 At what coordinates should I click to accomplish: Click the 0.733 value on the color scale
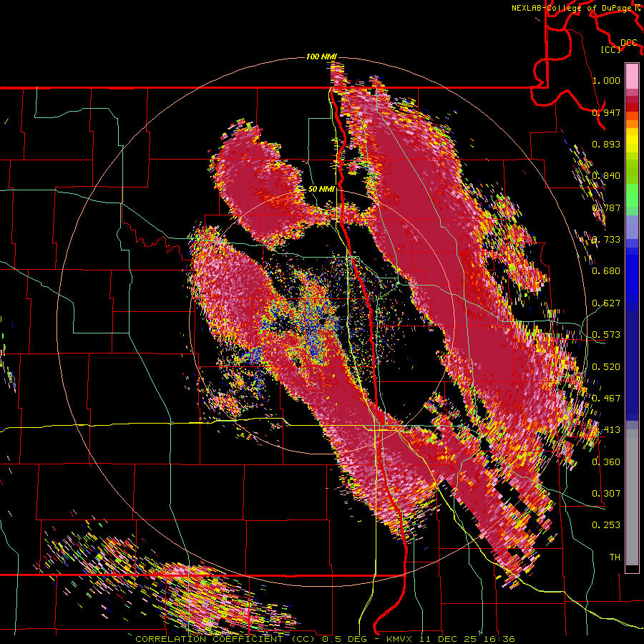606,240
